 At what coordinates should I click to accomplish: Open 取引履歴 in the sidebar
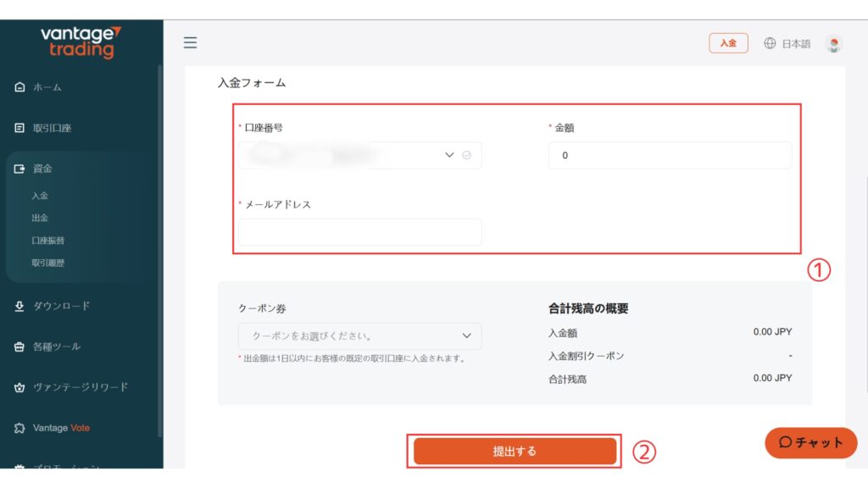[x=47, y=263]
